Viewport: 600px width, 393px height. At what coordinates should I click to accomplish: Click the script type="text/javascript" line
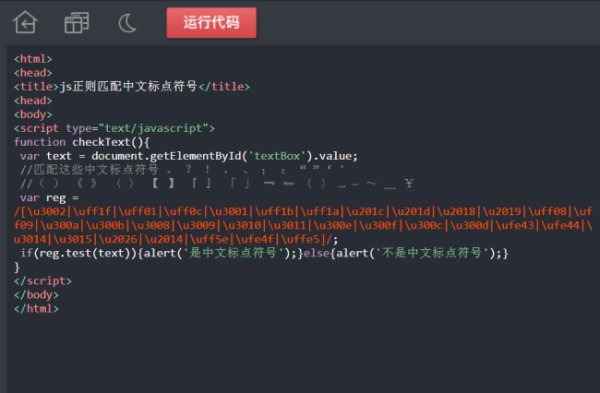(114, 128)
